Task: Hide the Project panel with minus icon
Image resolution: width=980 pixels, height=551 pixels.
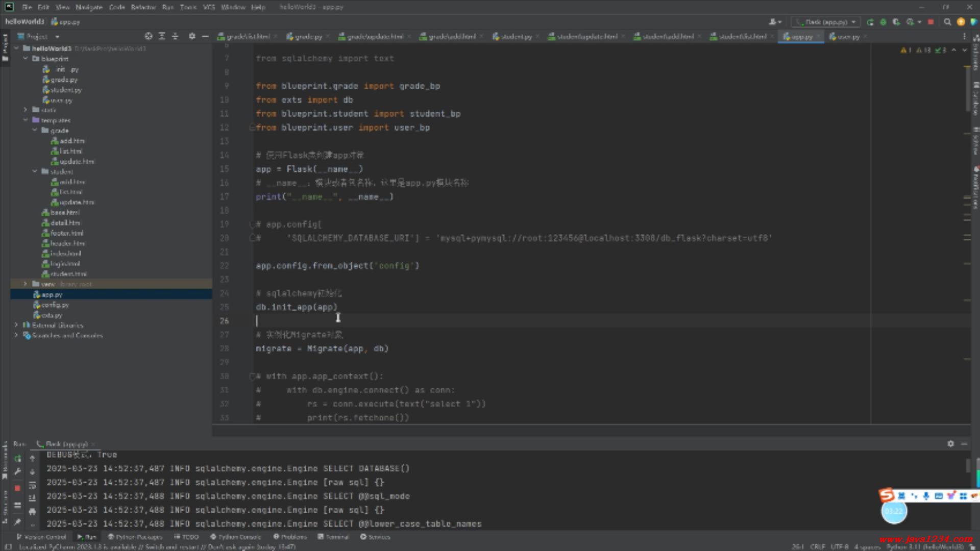Action: click(x=205, y=36)
